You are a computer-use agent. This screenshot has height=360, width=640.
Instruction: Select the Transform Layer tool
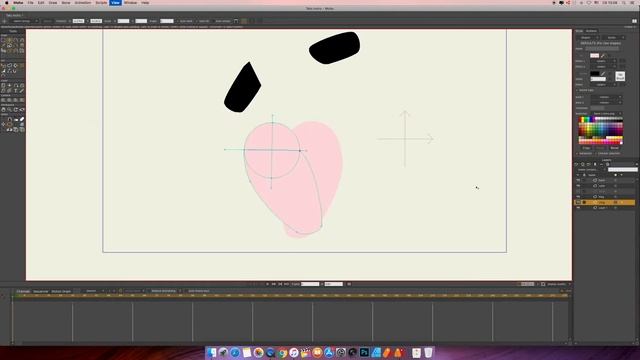[x=3, y=85]
